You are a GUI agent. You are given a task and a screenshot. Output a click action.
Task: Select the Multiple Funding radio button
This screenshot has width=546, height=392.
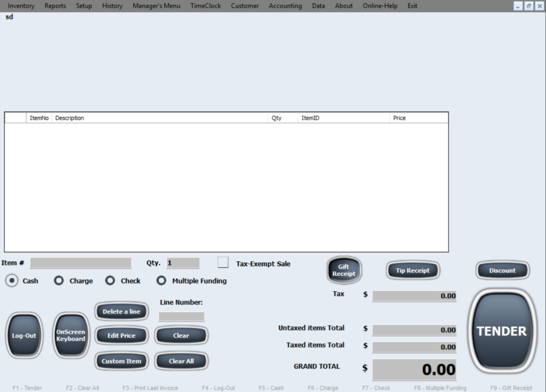pos(161,280)
